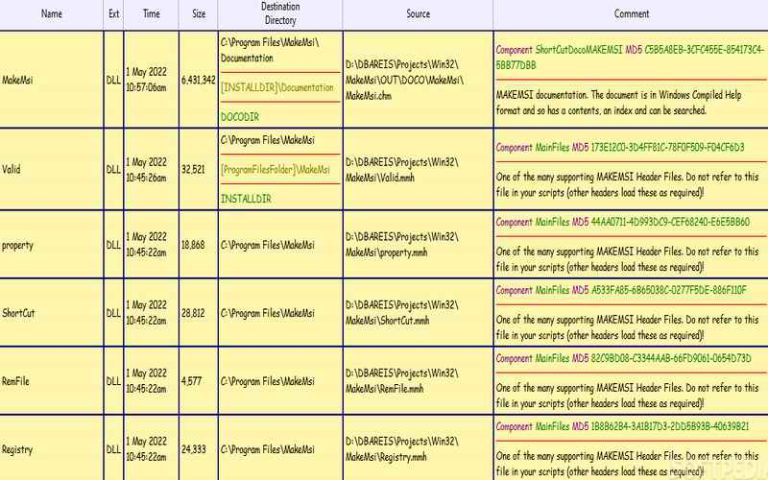This screenshot has width=768, height=480.
Task: Click the size value 6,431,342
Action: coord(198,80)
